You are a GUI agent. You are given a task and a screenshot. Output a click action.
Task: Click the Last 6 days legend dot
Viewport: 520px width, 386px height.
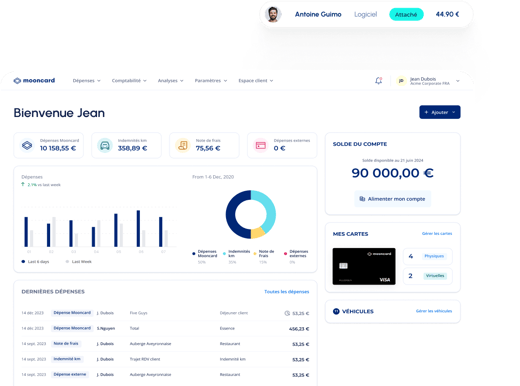point(23,262)
